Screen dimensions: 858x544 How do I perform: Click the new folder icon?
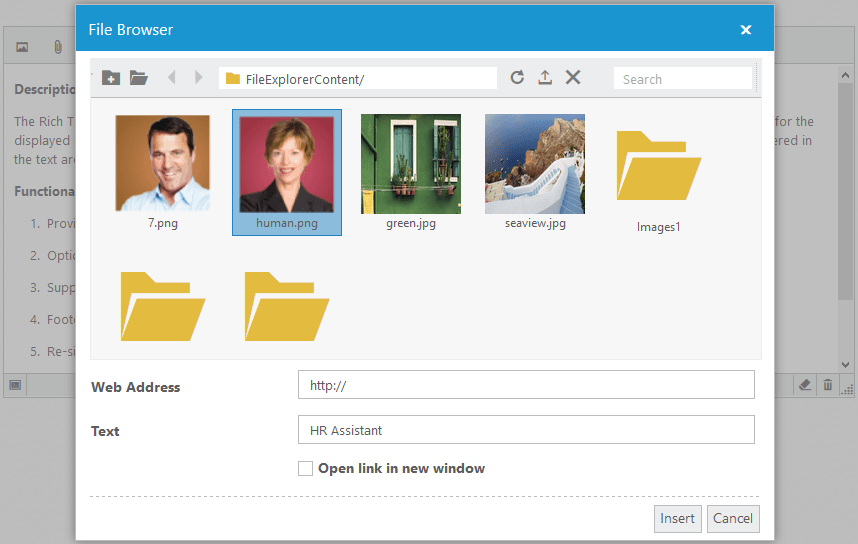(111, 78)
